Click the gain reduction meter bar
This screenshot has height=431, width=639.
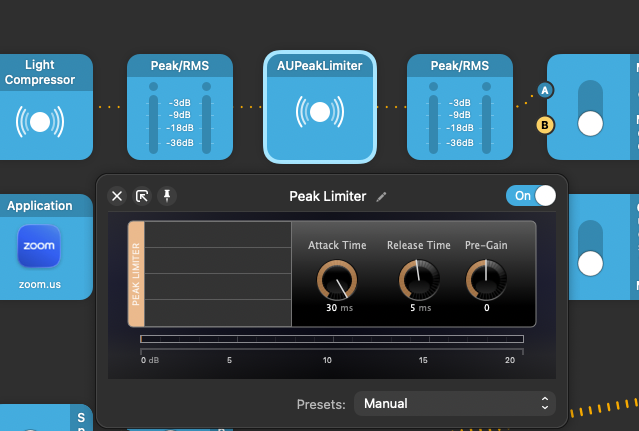(332, 339)
